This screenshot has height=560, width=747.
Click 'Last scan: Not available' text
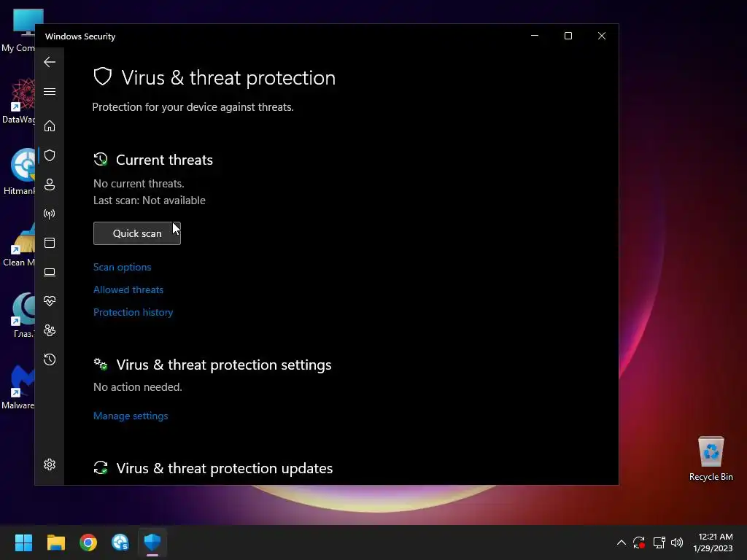click(x=149, y=201)
